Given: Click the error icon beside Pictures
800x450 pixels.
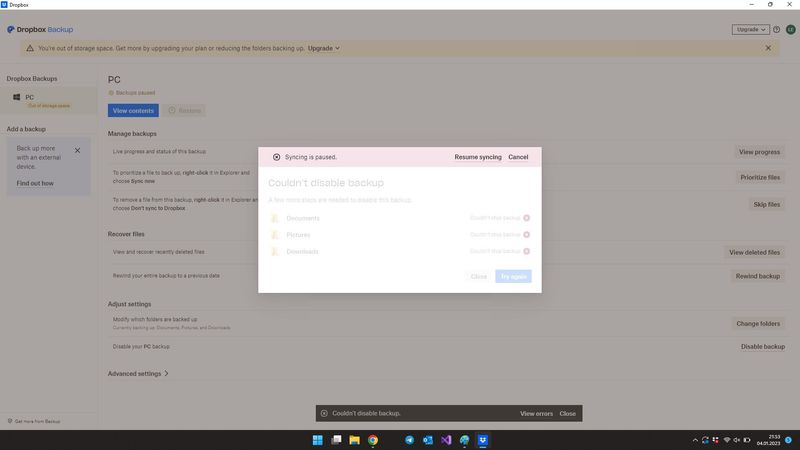Looking at the screenshot, I should pyautogui.click(x=527, y=235).
